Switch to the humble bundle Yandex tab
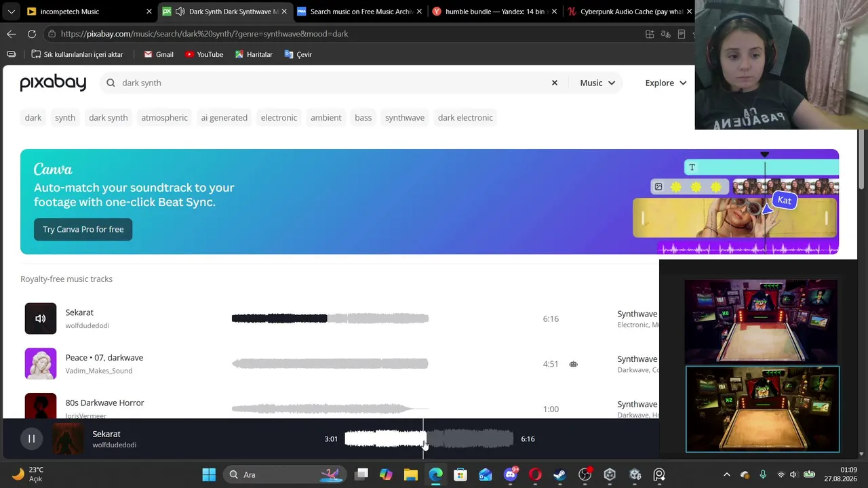The width and height of the screenshot is (868, 488). coord(495,12)
